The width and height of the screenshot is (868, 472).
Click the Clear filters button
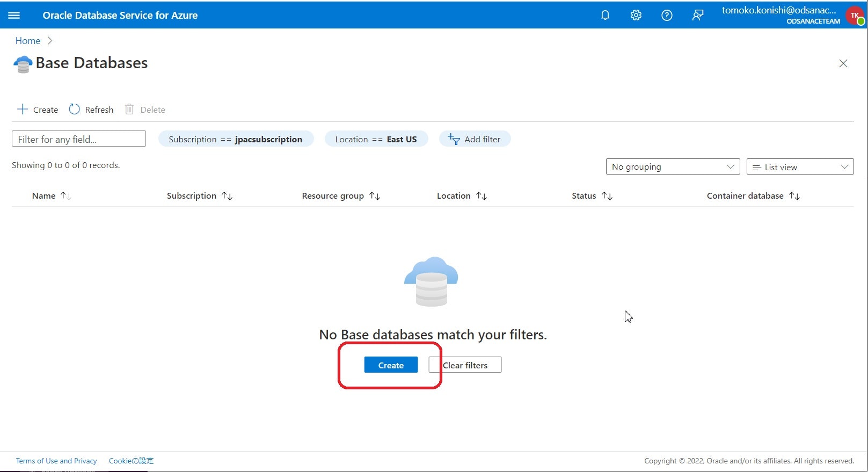pyautogui.click(x=465, y=365)
